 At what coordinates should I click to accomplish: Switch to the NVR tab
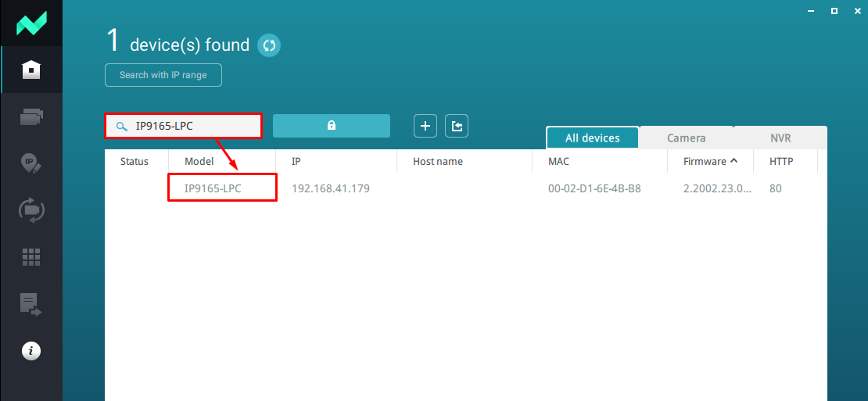780,138
